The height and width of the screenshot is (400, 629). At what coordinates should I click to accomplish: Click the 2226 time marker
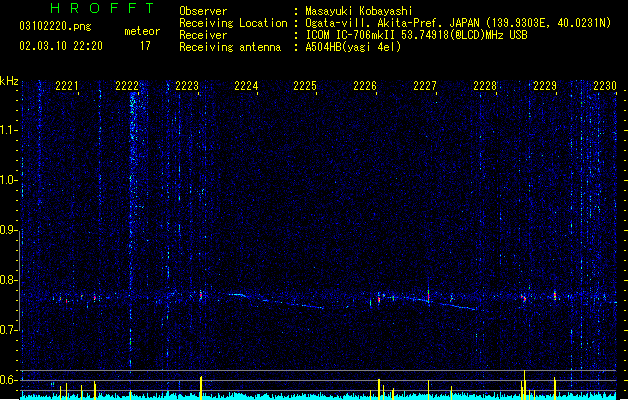point(365,86)
